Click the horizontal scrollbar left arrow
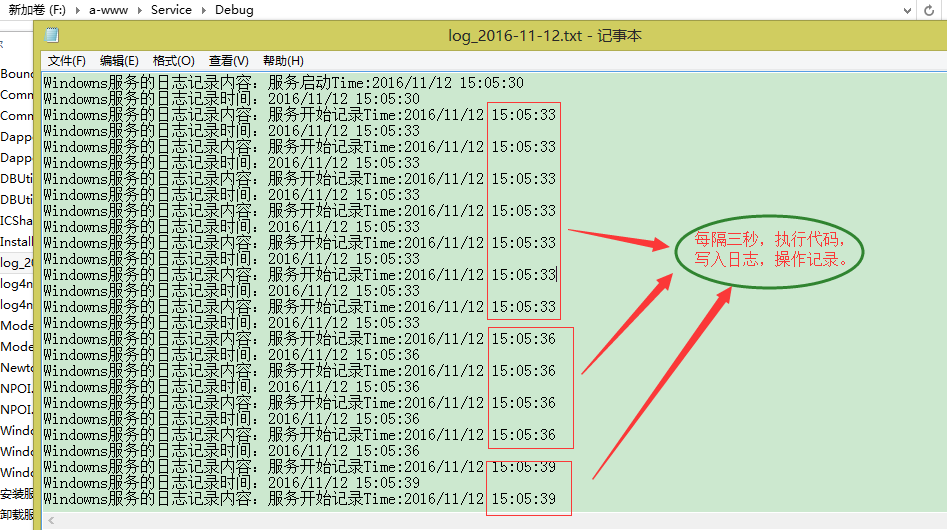This screenshot has height=530, width=947. 51,520
